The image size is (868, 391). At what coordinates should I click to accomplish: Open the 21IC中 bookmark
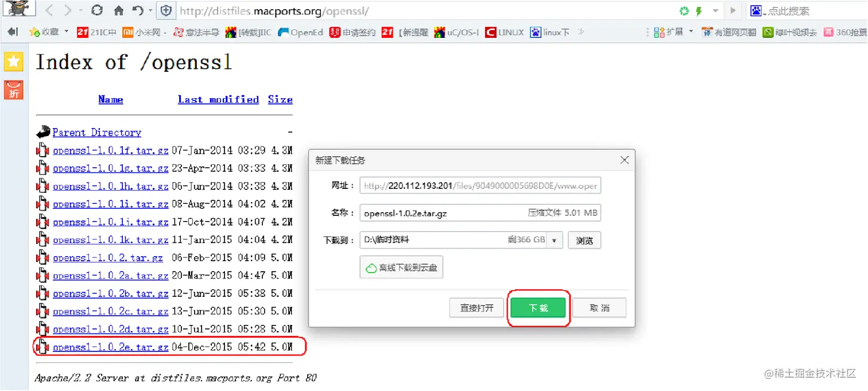point(96,32)
